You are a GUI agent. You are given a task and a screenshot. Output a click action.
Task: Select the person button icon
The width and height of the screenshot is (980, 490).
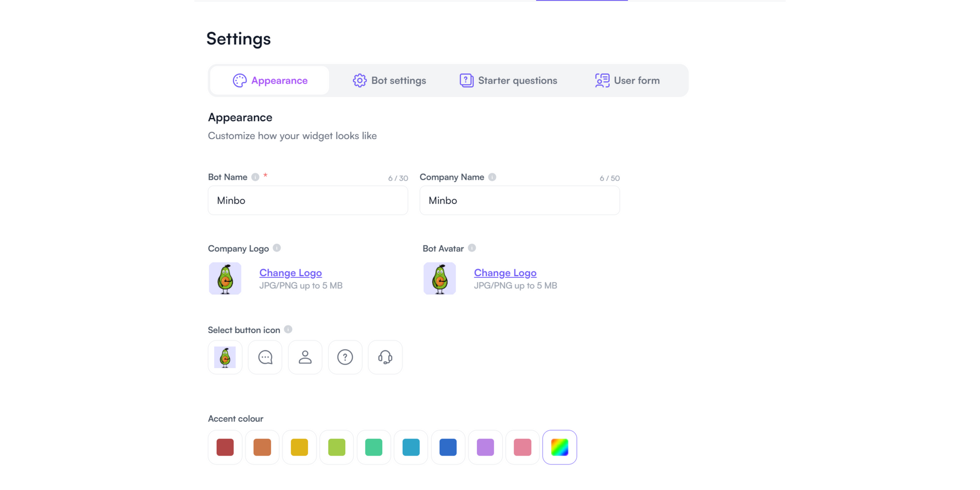coord(305,357)
